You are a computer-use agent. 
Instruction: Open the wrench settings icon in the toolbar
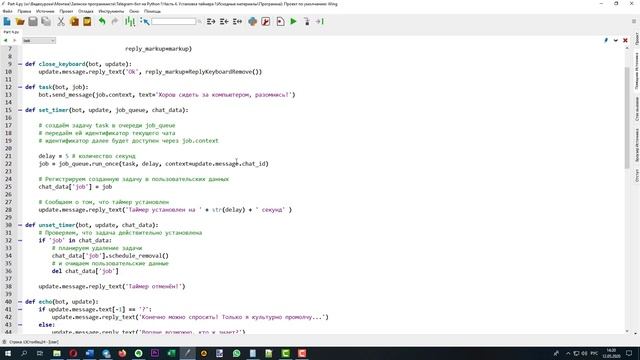(265, 21)
